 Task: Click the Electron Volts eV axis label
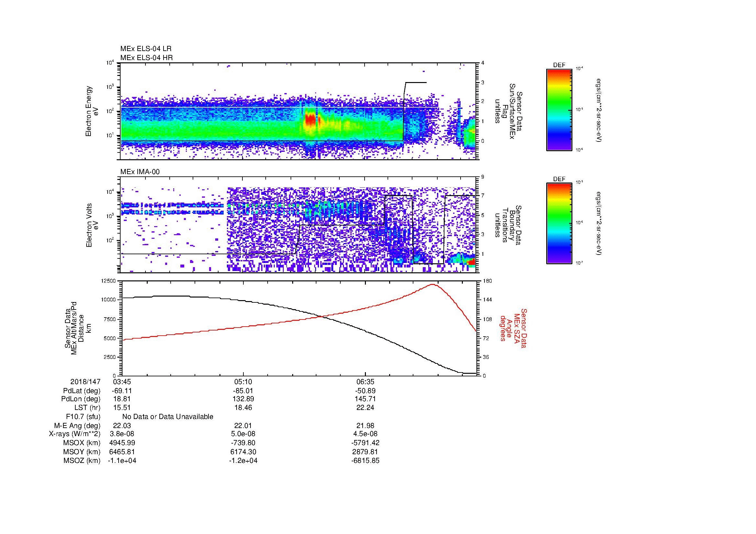[92, 225]
